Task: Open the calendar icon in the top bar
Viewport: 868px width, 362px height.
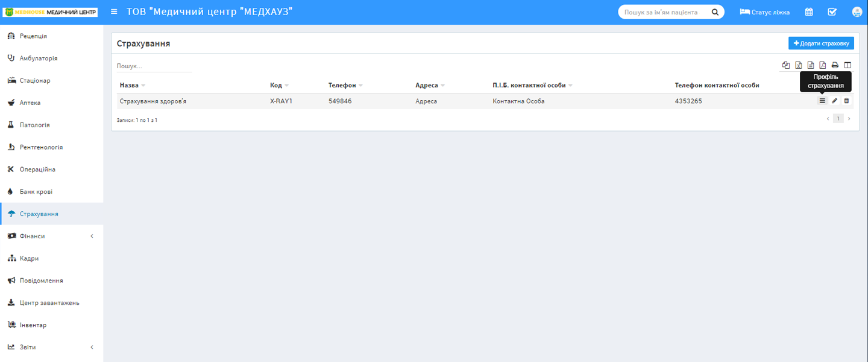Action: pyautogui.click(x=809, y=12)
